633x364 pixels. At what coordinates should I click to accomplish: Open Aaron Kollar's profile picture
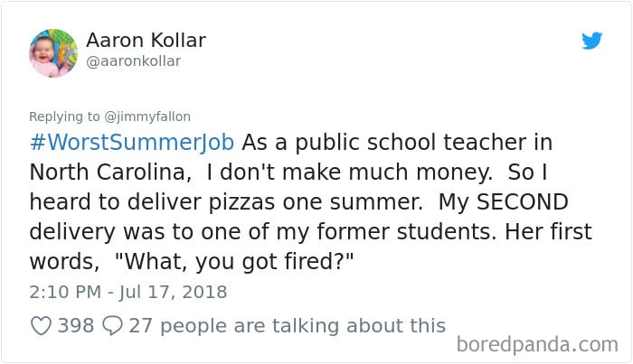pyautogui.click(x=53, y=51)
